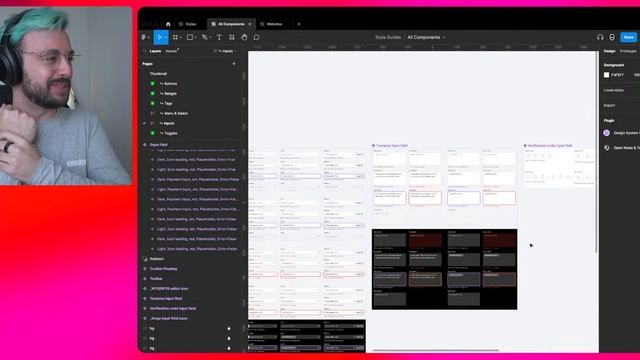640x360 pixels.
Task: Open the Thumbnail page
Action: tap(158, 73)
